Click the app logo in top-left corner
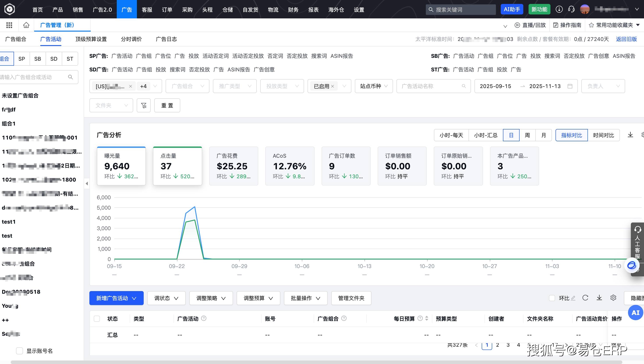The image size is (644, 364). click(10, 9)
